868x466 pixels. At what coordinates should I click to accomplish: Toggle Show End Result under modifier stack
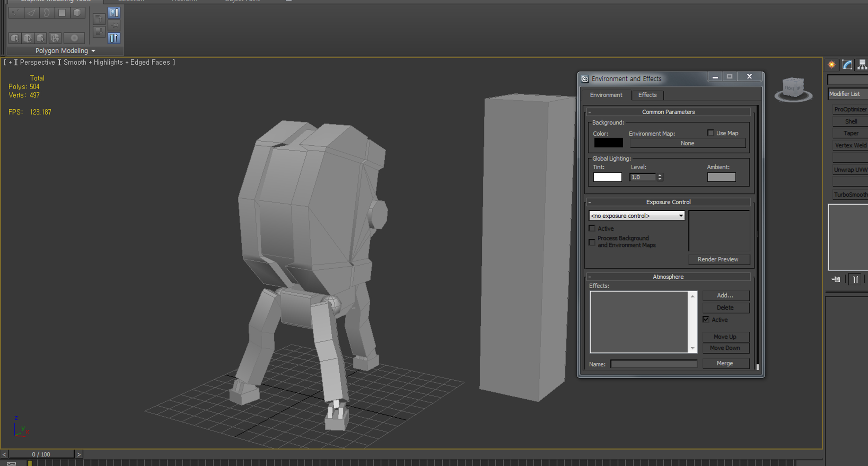coord(855,279)
